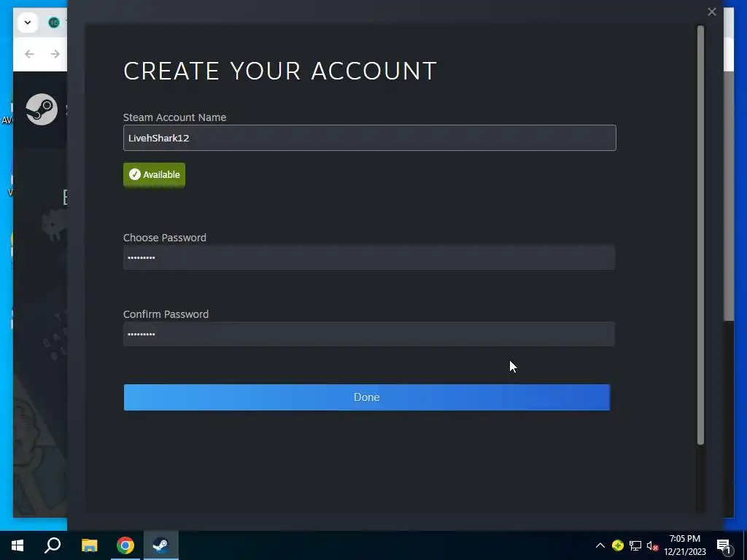This screenshot has height=560, width=747.
Task: Open File Explorer from the taskbar
Action: click(89, 545)
